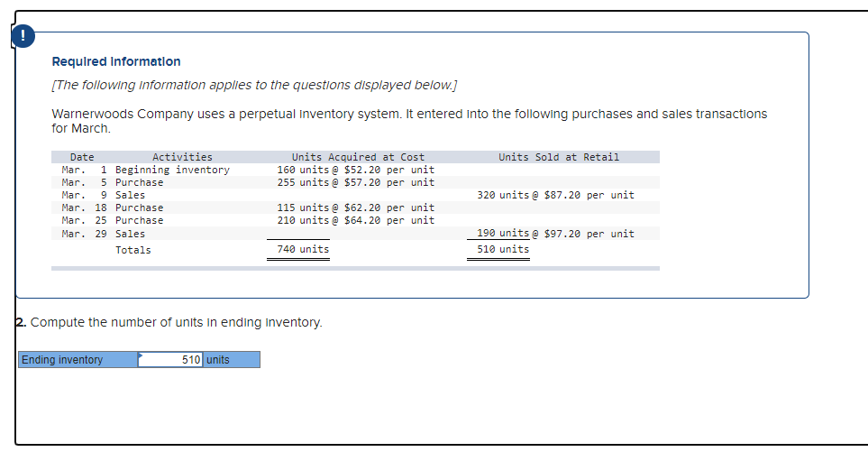Viewport: 868px width, 452px height.
Task: Click '190 units @ $97.20 per unit'
Action: click(x=556, y=234)
